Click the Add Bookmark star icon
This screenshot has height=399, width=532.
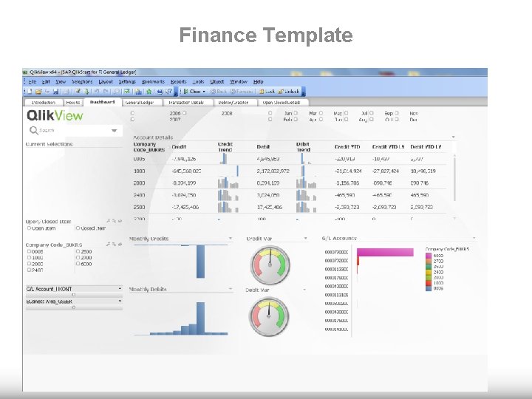[x=149, y=92]
